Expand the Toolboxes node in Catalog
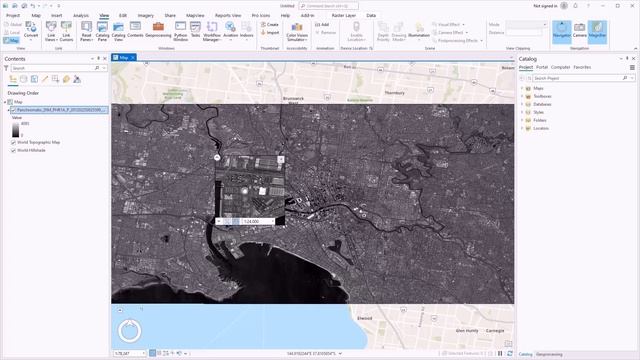 [522, 96]
